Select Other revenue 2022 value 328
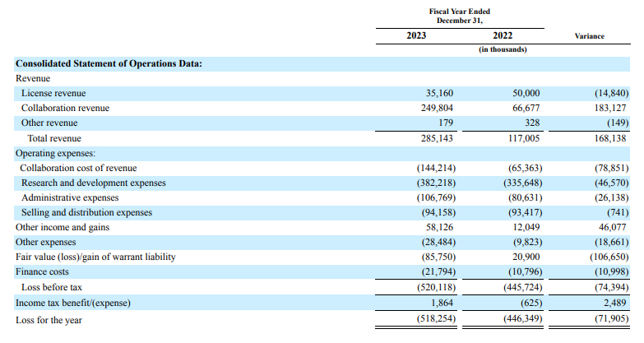This screenshot has height=343, width=644. click(x=532, y=123)
